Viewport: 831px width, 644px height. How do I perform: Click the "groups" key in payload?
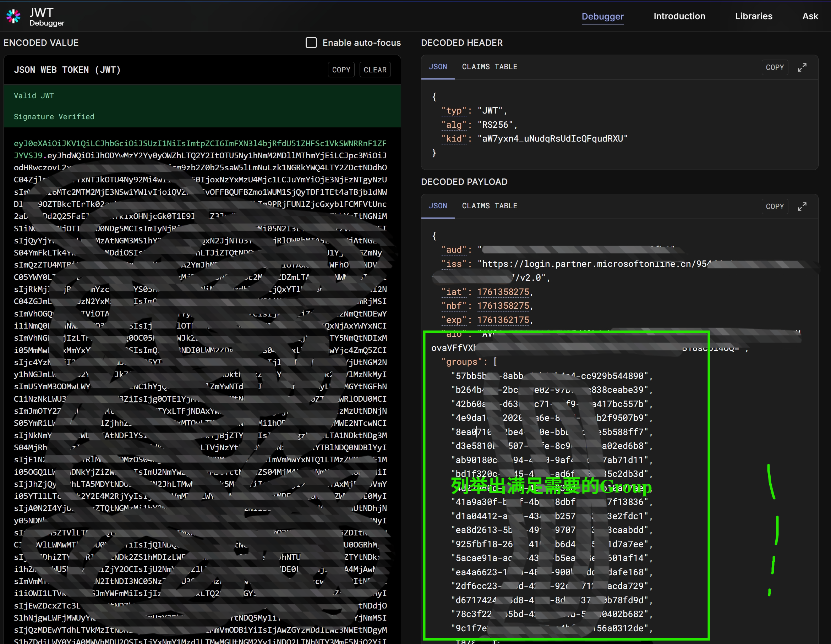pos(461,362)
